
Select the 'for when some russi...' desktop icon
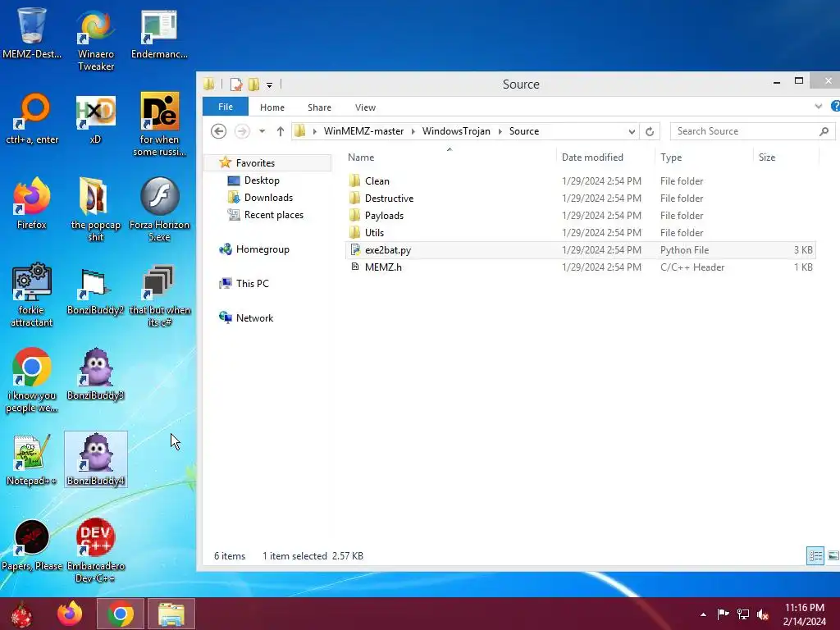coord(159,125)
